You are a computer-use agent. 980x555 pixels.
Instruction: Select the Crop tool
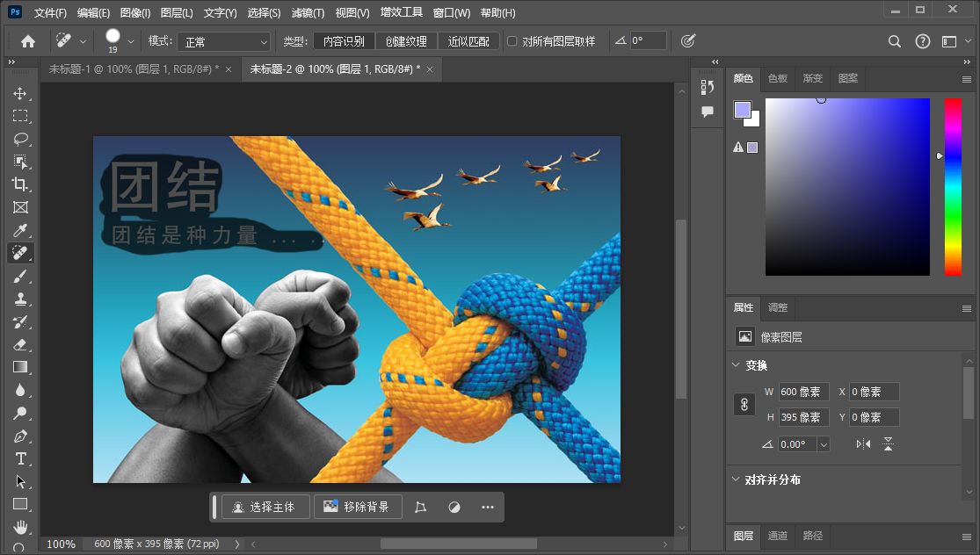point(19,184)
